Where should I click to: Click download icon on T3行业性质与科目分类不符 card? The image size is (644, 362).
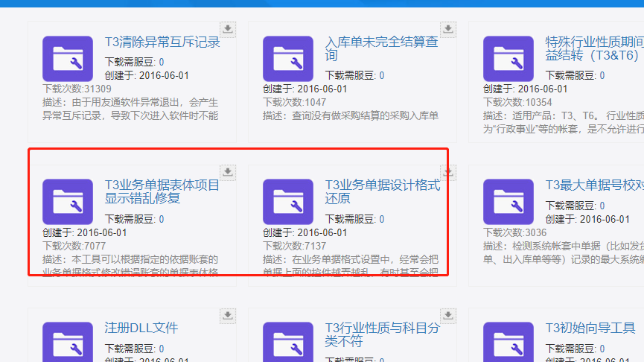pyautogui.click(x=448, y=316)
